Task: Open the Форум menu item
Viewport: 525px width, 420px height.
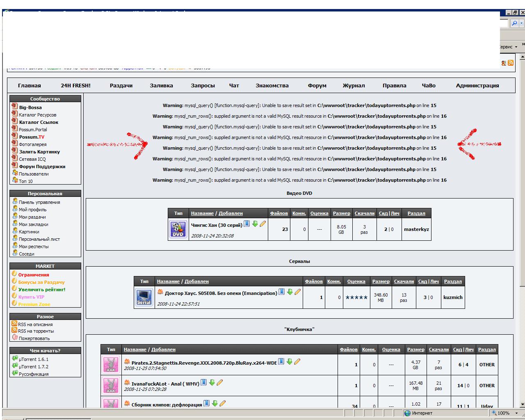Action: (317, 85)
